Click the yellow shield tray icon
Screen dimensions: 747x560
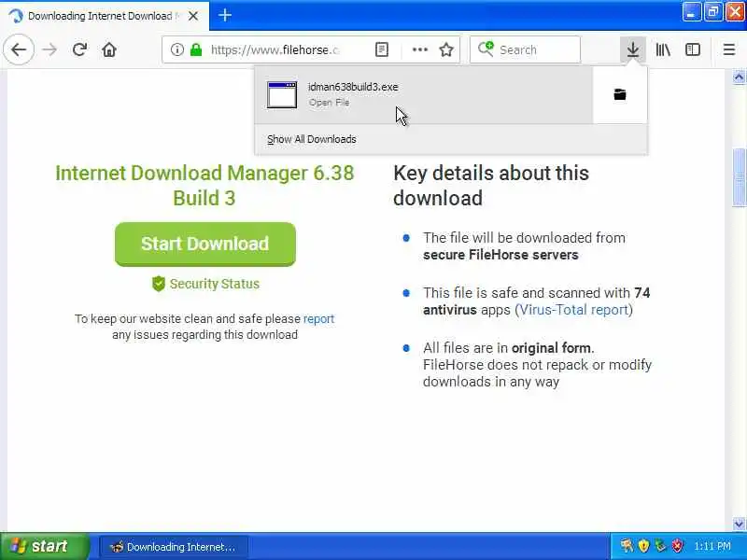pyautogui.click(x=643, y=546)
